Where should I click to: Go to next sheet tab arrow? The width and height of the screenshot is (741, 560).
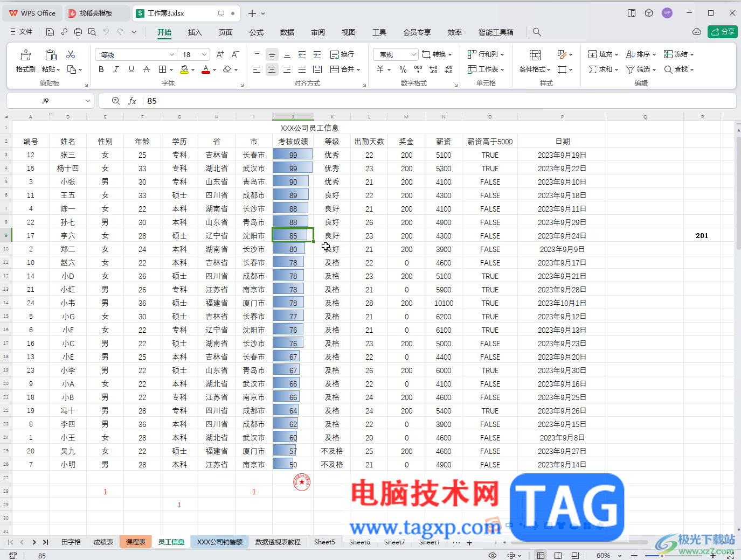click(x=34, y=542)
